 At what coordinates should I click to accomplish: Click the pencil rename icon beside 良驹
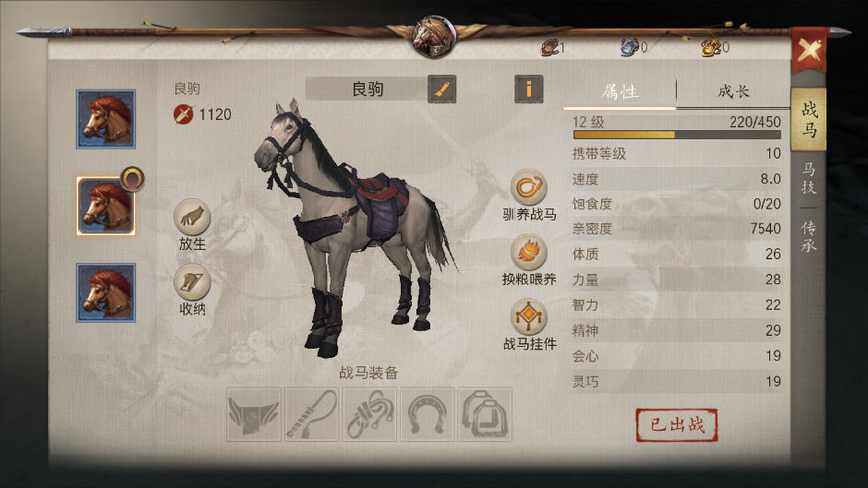tap(441, 89)
